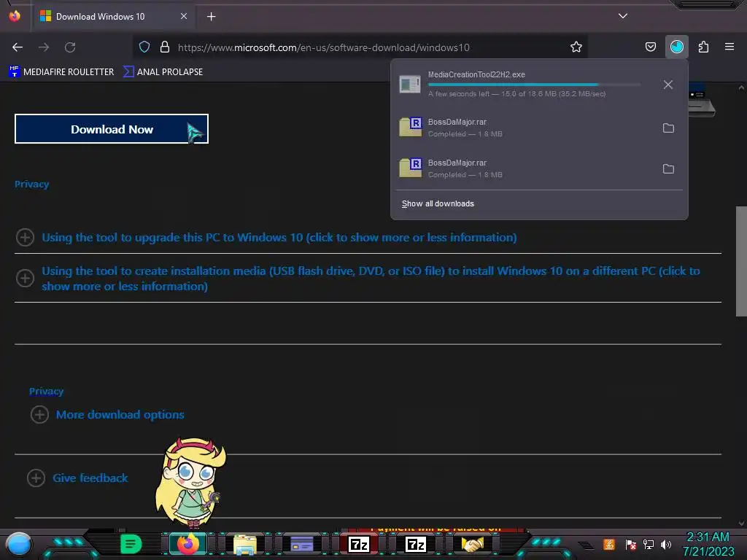Image resolution: width=747 pixels, height=560 pixels.
Task: Open the MEDIAFIRE ROULETTER bookmark
Action: (61, 72)
